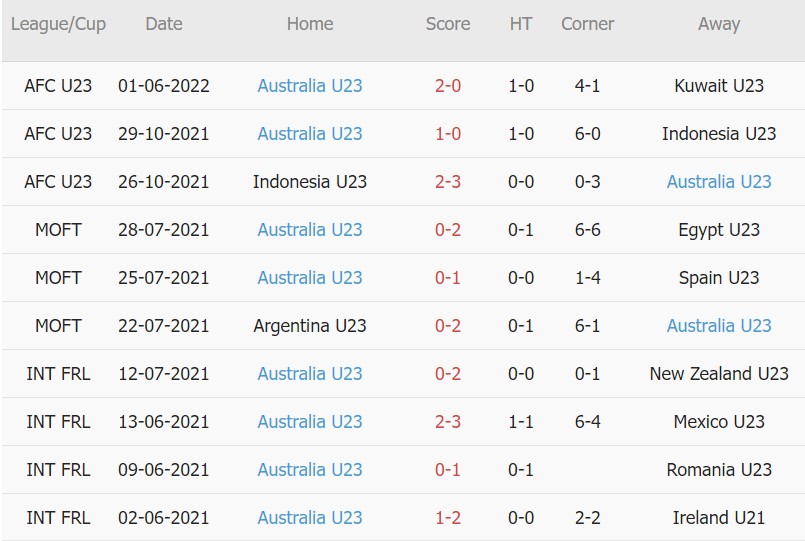Select the League/Cup column header
This screenshot has height=541, width=805.
58,24
